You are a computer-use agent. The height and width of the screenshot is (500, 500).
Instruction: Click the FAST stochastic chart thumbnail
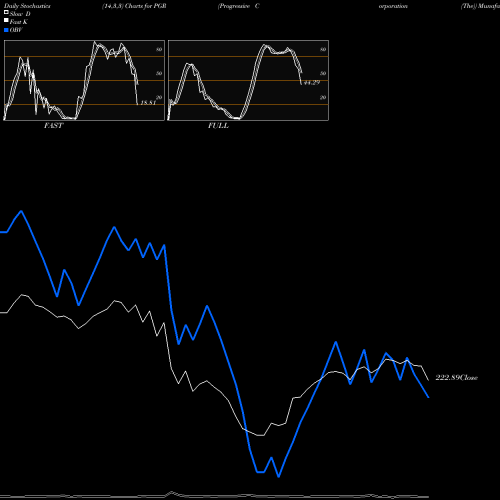(x=84, y=80)
